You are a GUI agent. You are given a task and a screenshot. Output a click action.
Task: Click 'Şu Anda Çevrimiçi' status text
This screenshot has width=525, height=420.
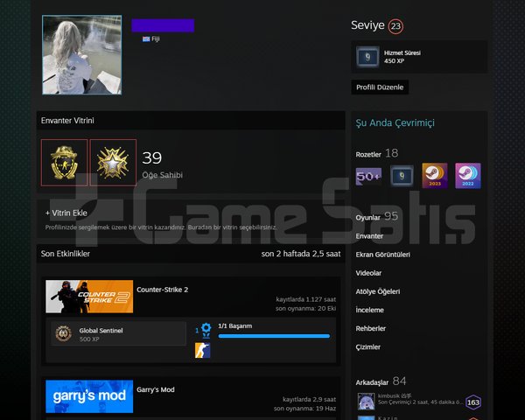(x=395, y=122)
